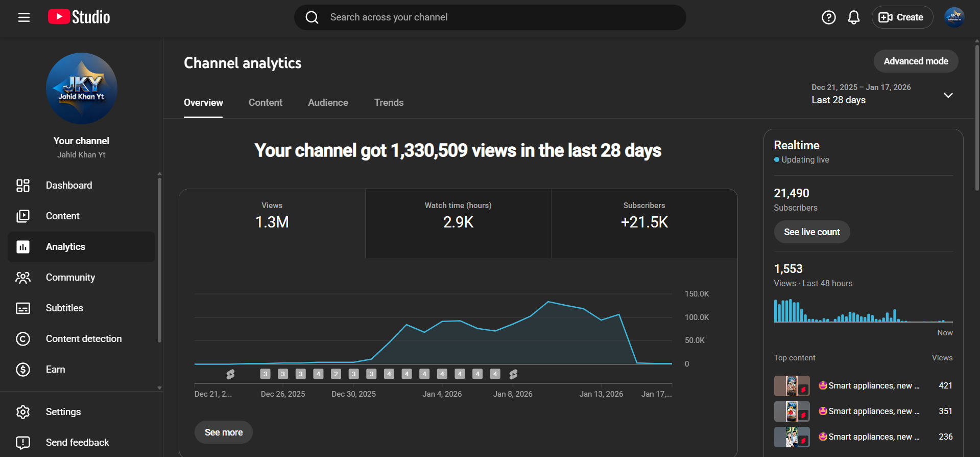Open the Subtitles sidebar item
This screenshot has height=457, width=980.
[x=64, y=308]
